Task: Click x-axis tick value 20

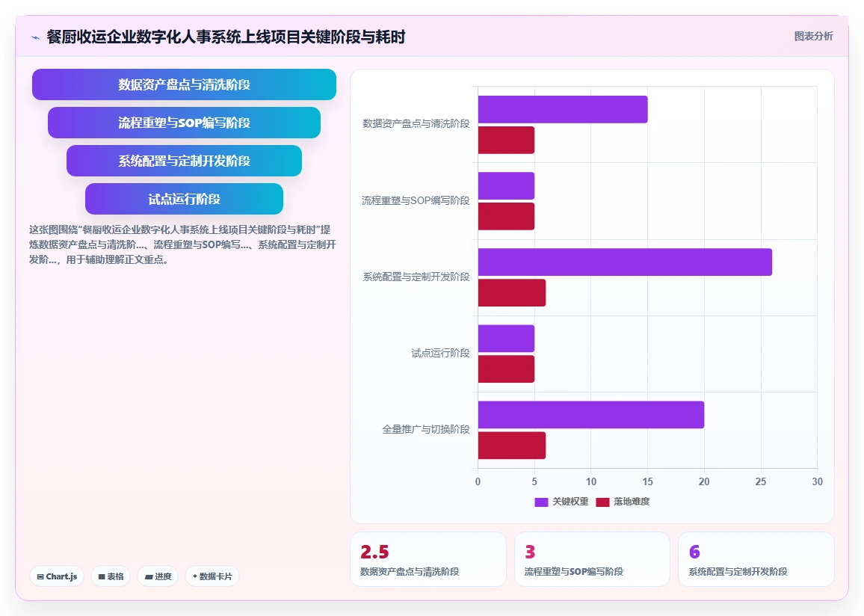Action: 704,481
